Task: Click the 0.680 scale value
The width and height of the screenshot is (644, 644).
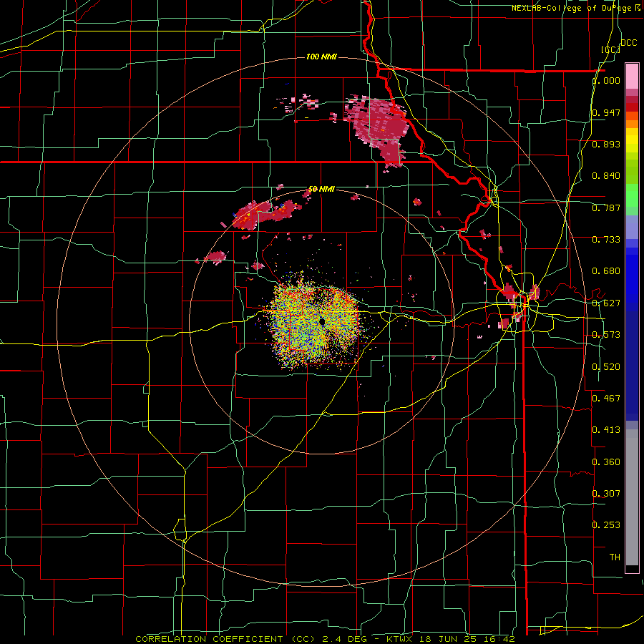Action: pyautogui.click(x=607, y=271)
